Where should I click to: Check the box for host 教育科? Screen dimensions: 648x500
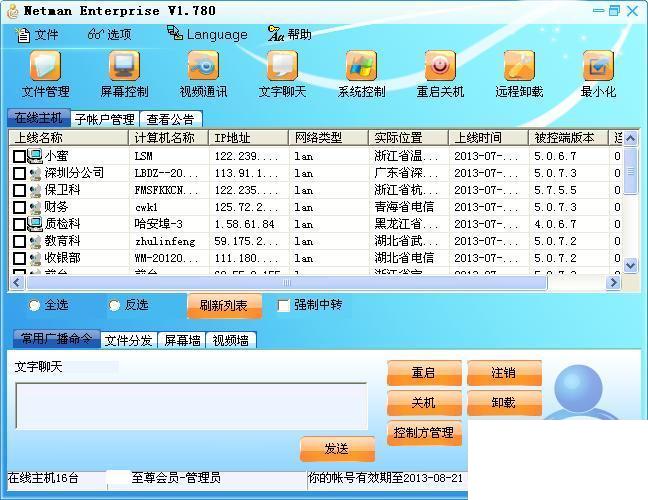19,241
